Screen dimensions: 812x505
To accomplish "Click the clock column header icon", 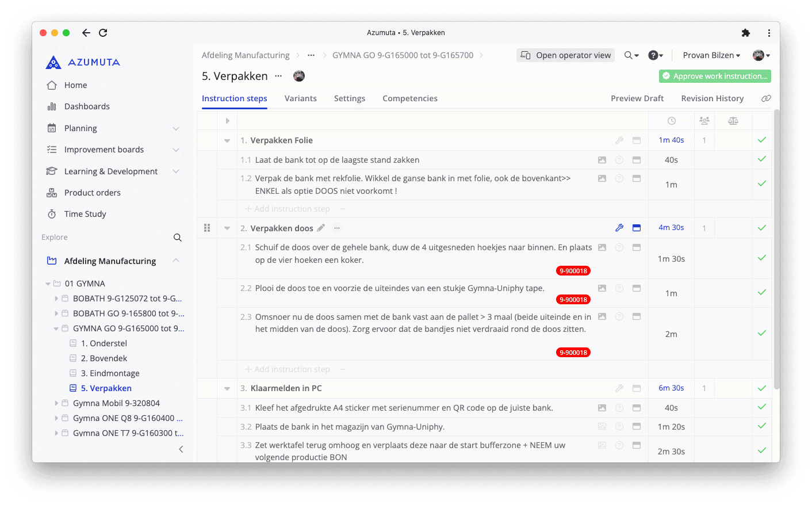I will (671, 120).
